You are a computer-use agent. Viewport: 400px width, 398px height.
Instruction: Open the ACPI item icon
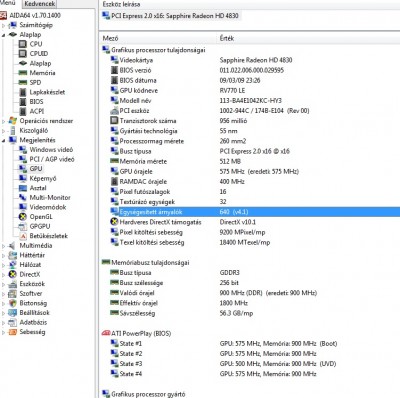tap(23, 111)
